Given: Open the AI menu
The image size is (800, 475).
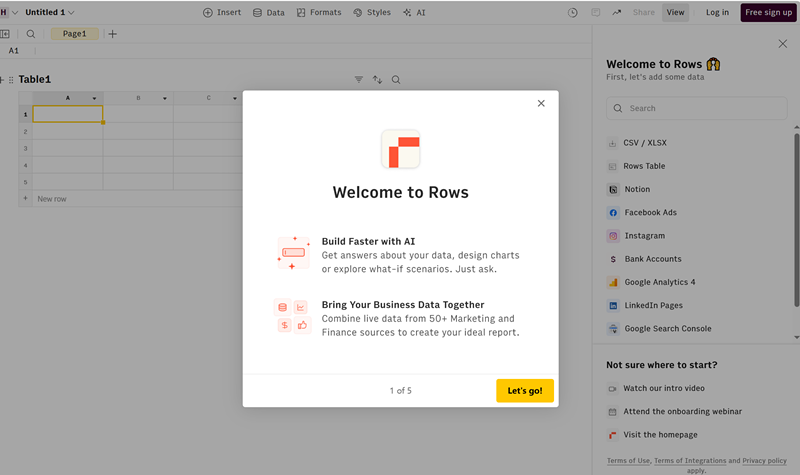Looking at the screenshot, I should [x=414, y=12].
